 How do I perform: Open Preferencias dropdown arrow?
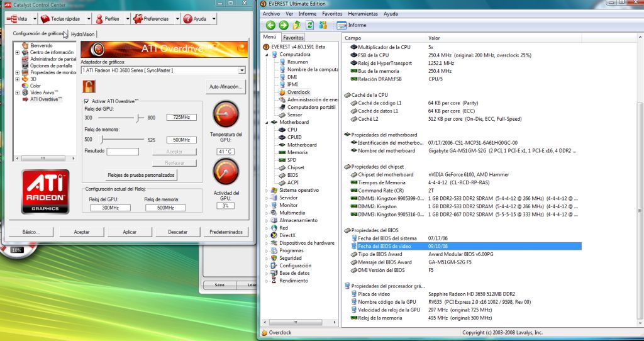(x=177, y=19)
